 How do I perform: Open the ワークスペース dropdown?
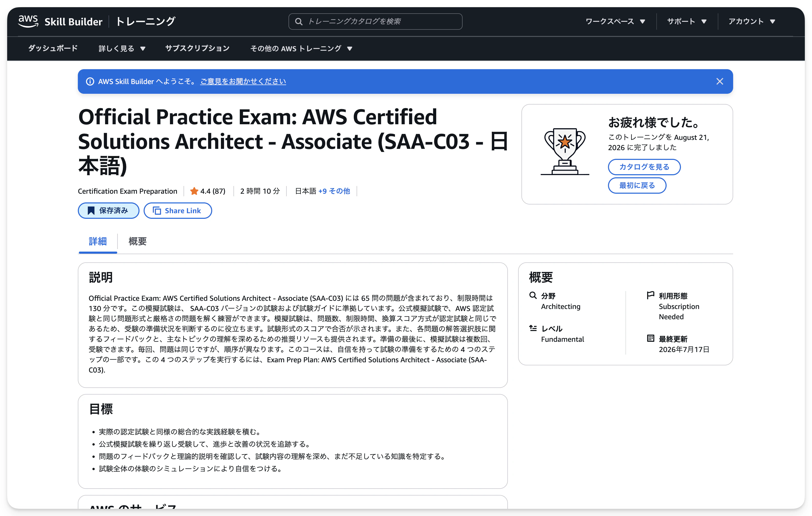point(615,21)
